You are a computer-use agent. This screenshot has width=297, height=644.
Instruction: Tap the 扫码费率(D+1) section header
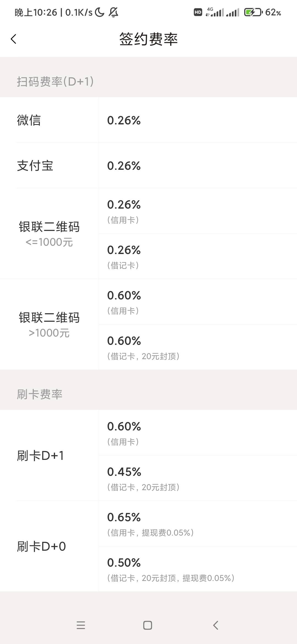[x=55, y=81]
